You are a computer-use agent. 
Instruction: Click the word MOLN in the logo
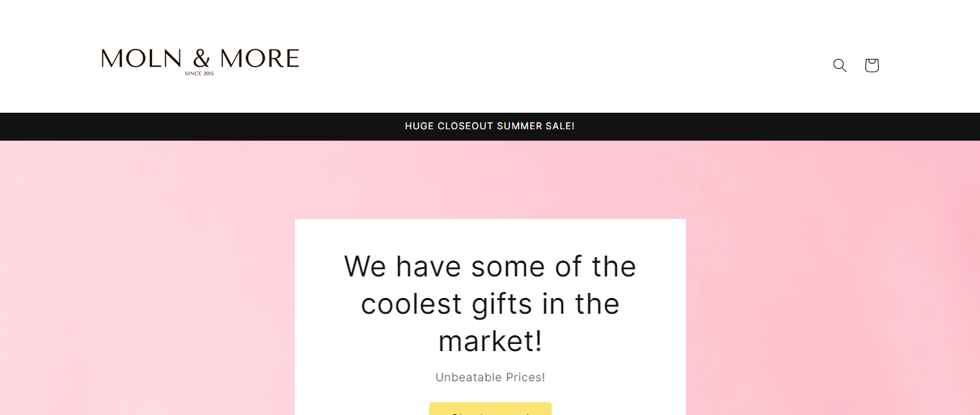click(141, 59)
